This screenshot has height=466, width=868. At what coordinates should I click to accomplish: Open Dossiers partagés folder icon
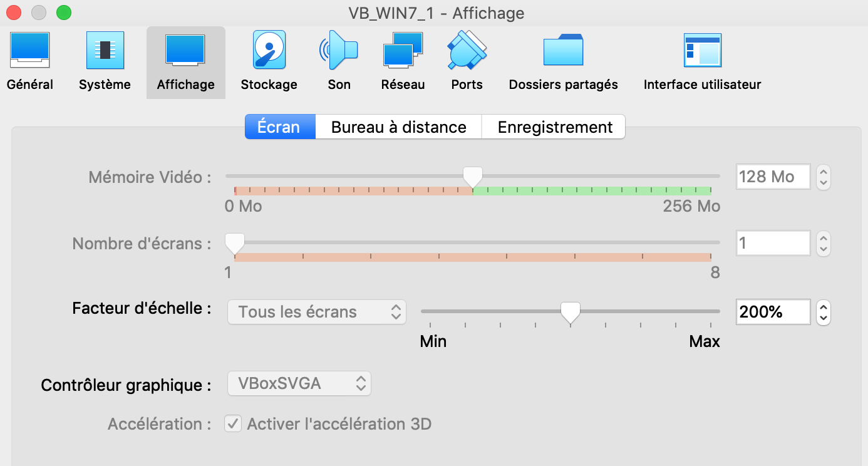(x=563, y=51)
